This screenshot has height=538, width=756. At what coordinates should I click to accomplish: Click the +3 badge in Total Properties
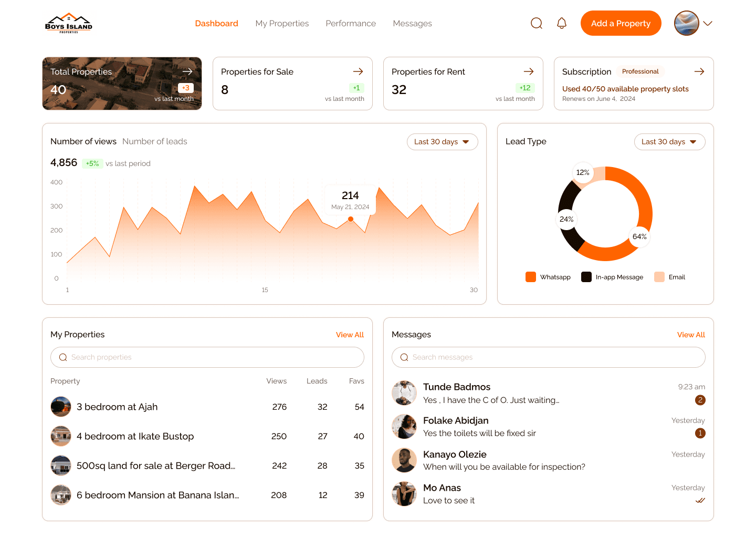186,88
